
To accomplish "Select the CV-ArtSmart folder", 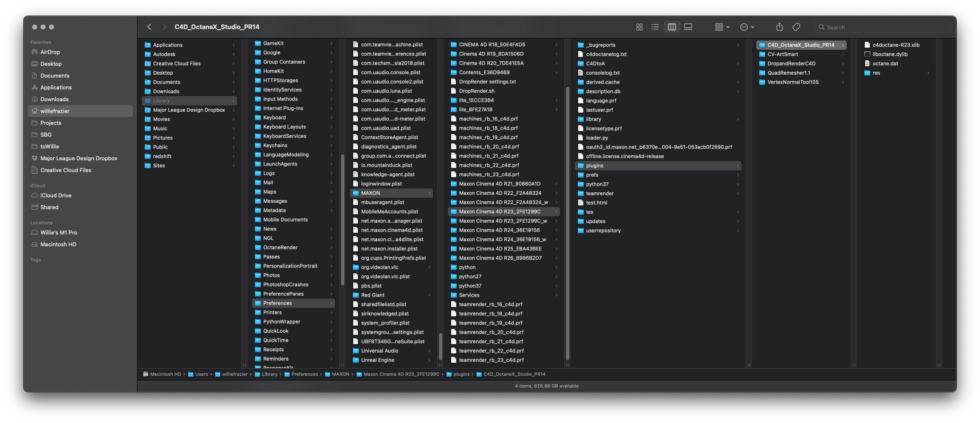I will [801, 54].
